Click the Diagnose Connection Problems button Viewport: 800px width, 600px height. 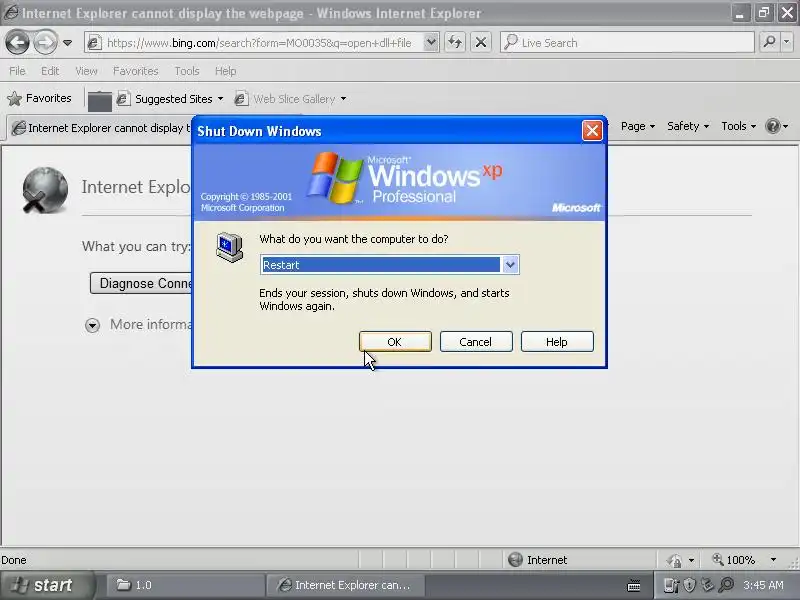pos(141,283)
